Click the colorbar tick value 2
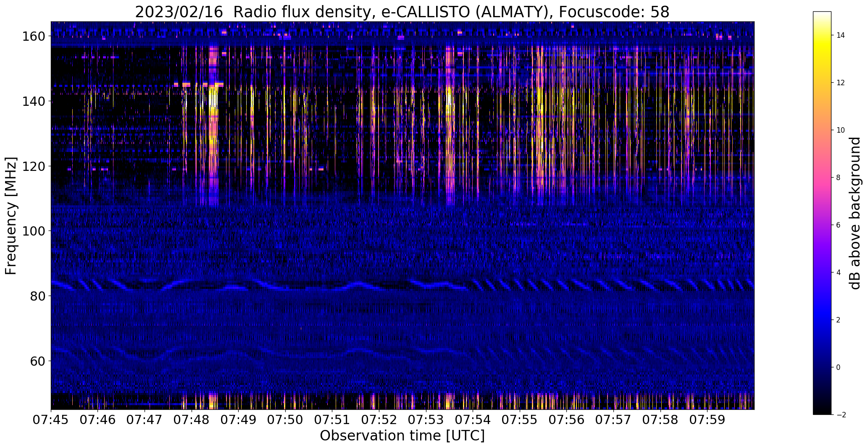Screen dimensions: 868x448 click(x=839, y=320)
